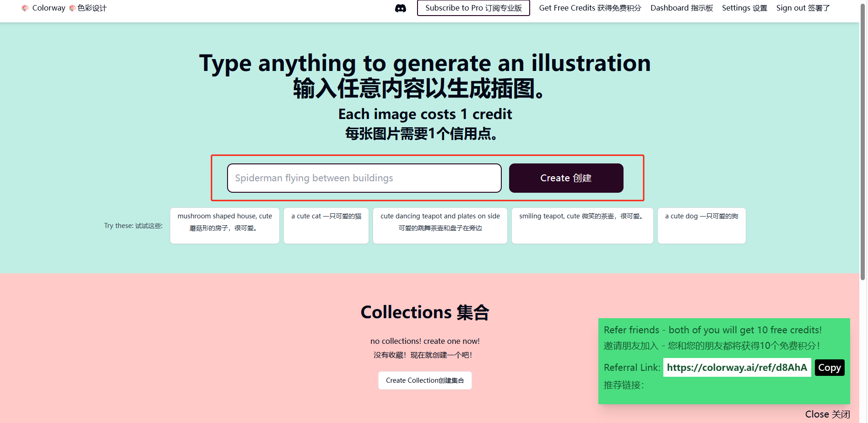Click the referral link URL text

pos(737,368)
